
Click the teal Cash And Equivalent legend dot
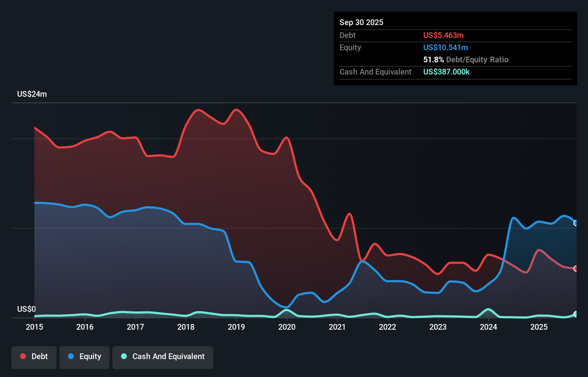pyautogui.click(x=123, y=356)
